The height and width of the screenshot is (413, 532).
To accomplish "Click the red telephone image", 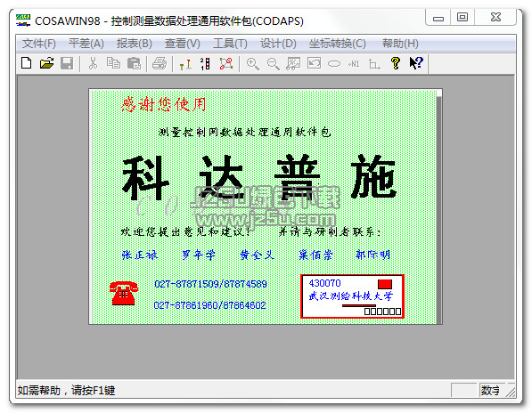I will point(124,293).
